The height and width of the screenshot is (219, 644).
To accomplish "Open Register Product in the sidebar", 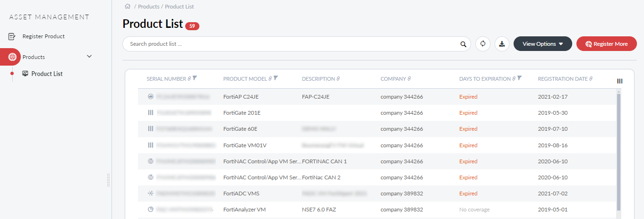I will pos(43,36).
